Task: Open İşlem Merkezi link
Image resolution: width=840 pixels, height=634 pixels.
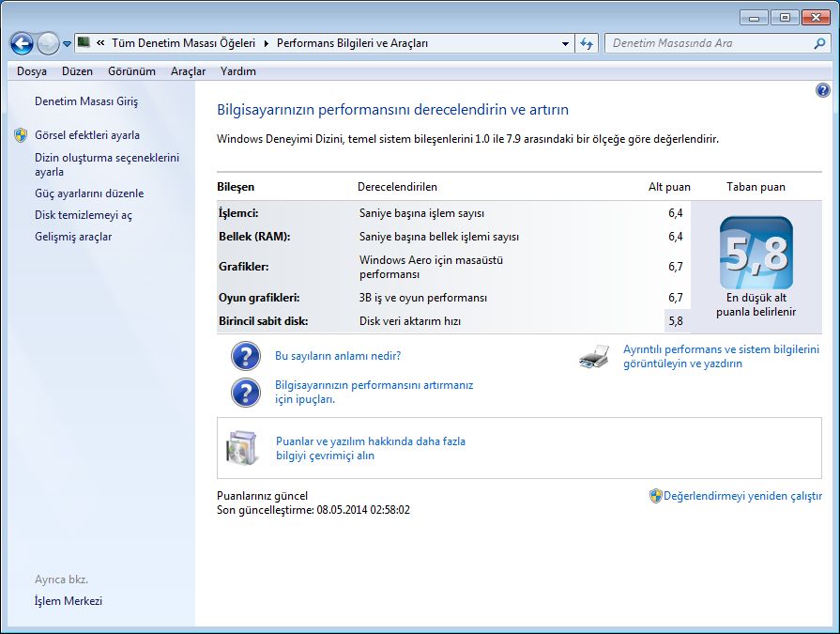Action: pos(68,601)
